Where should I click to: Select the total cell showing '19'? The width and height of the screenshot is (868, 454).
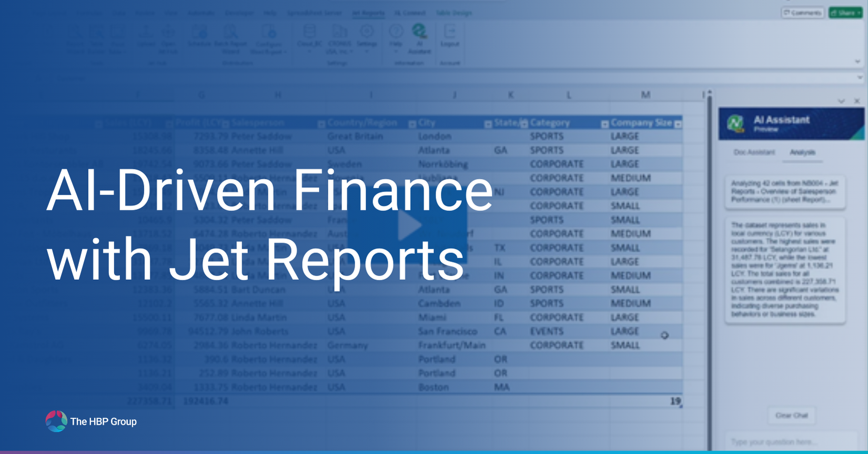(646, 401)
